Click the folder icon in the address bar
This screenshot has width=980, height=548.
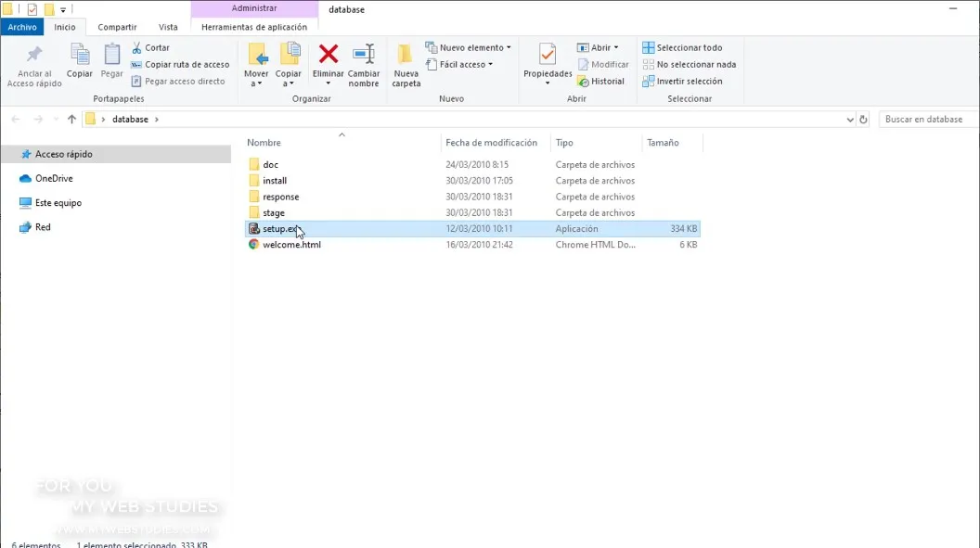(x=91, y=120)
